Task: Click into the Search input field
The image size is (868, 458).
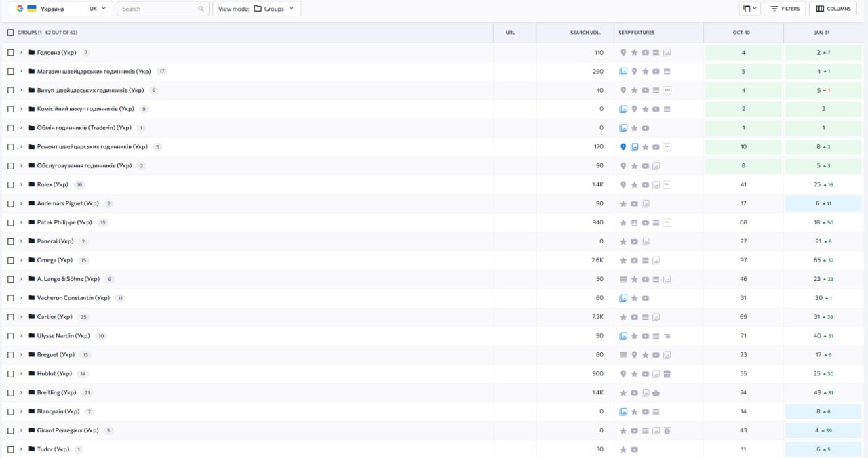Action: [x=157, y=9]
